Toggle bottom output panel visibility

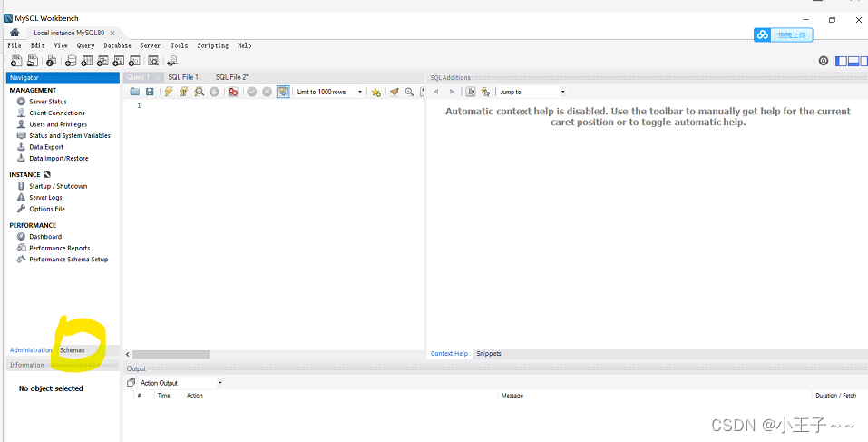point(853,61)
